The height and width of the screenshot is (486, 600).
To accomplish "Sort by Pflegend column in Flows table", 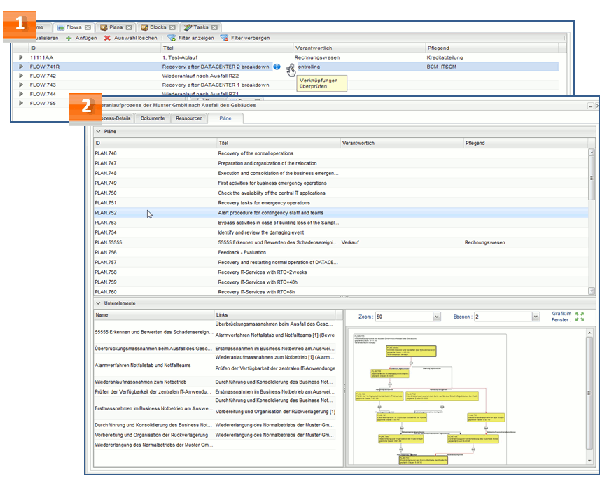I will pyautogui.click(x=492, y=48).
